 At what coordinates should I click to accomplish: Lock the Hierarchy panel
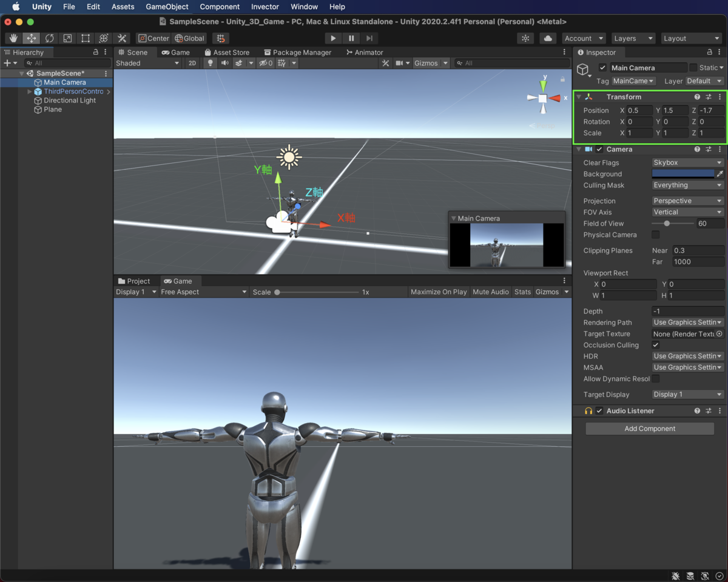coord(96,52)
